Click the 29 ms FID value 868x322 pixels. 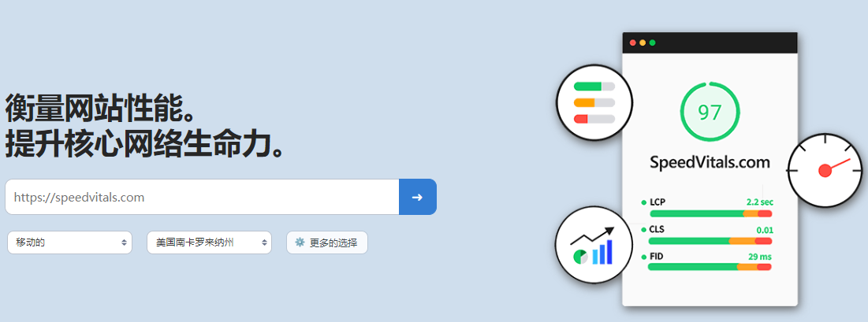coord(759,256)
